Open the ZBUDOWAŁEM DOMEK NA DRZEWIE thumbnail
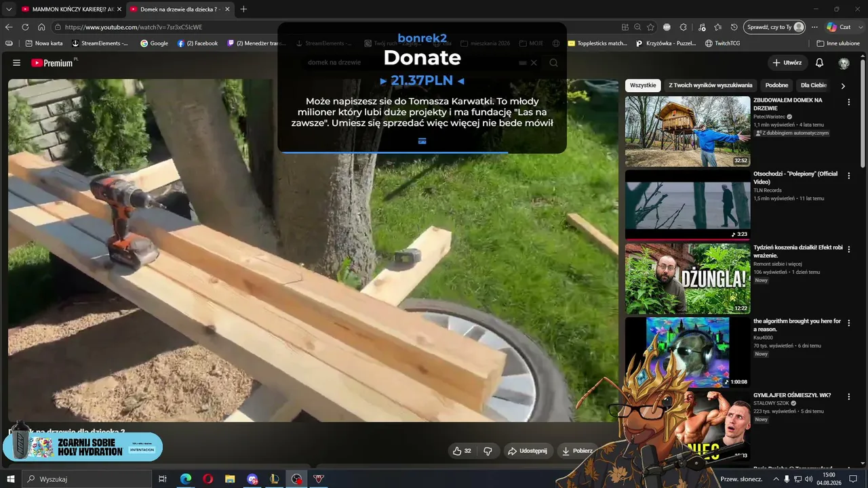This screenshot has height=488, width=868. pyautogui.click(x=688, y=131)
